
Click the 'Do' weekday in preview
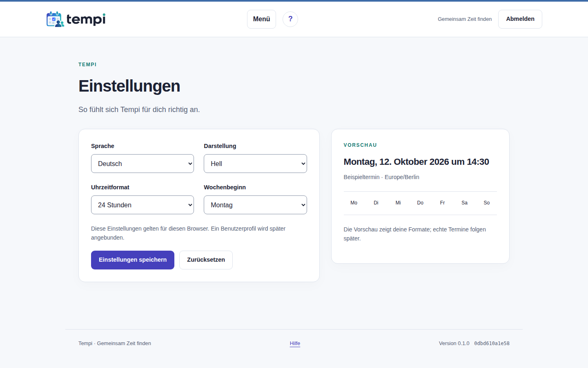[420, 203]
